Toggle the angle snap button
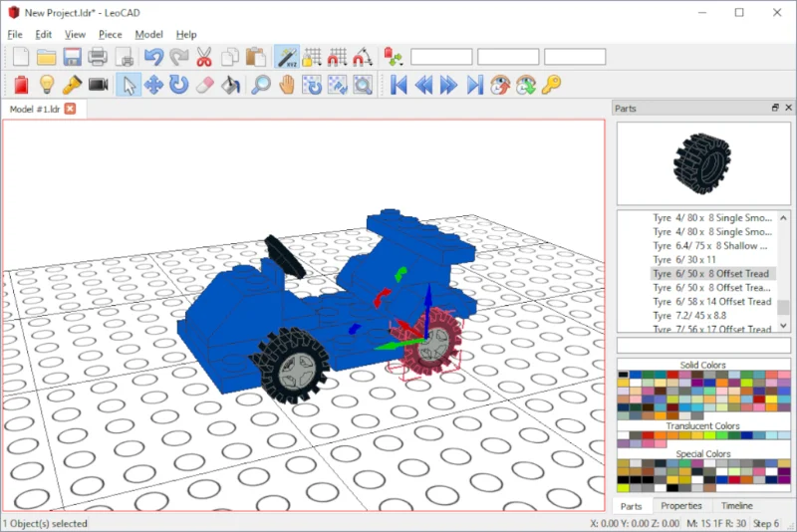The width and height of the screenshot is (797, 532). [x=363, y=57]
